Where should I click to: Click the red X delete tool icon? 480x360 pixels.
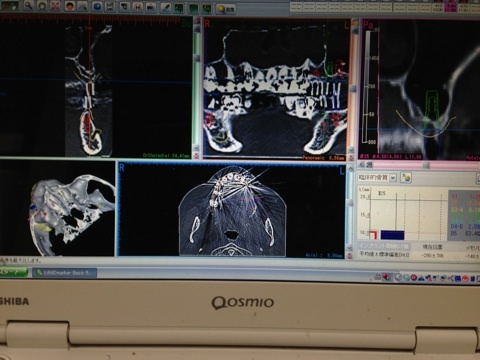(x=55, y=6)
